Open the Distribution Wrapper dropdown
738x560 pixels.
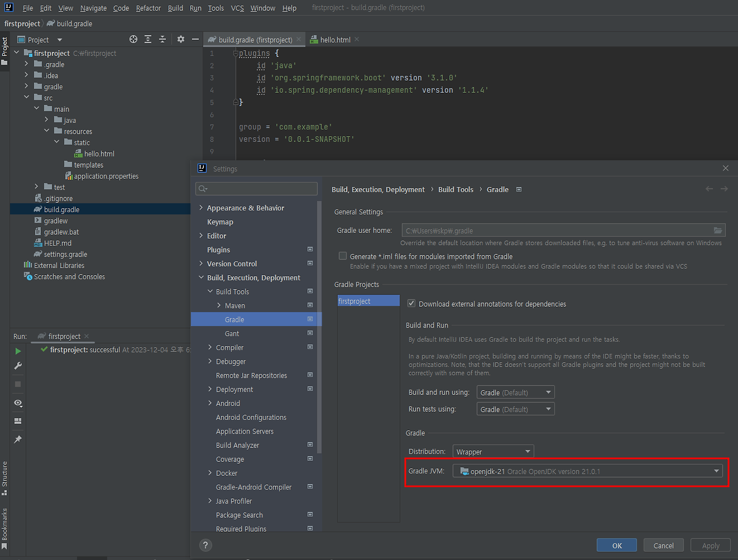click(493, 452)
